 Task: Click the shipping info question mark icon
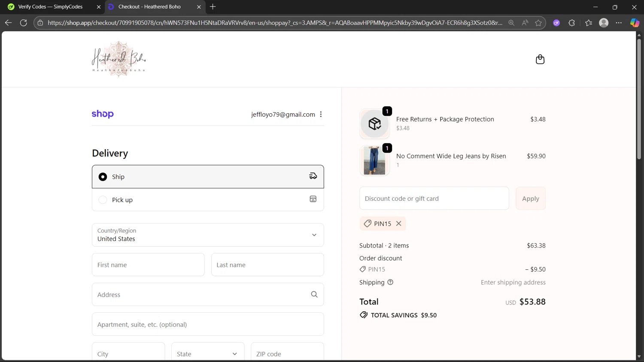coord(390,282)
